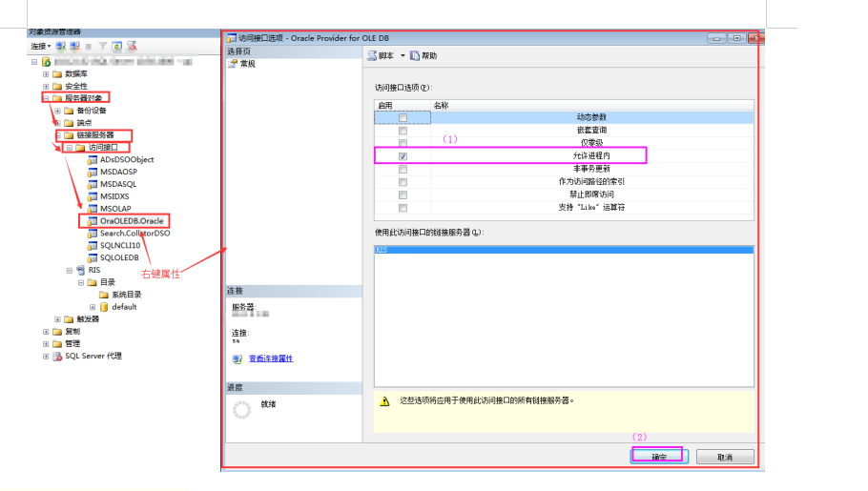This screenshot has height=491, width=868.
Task: Collapse the 访问接口 folder node
Action: tap(70, 148)
